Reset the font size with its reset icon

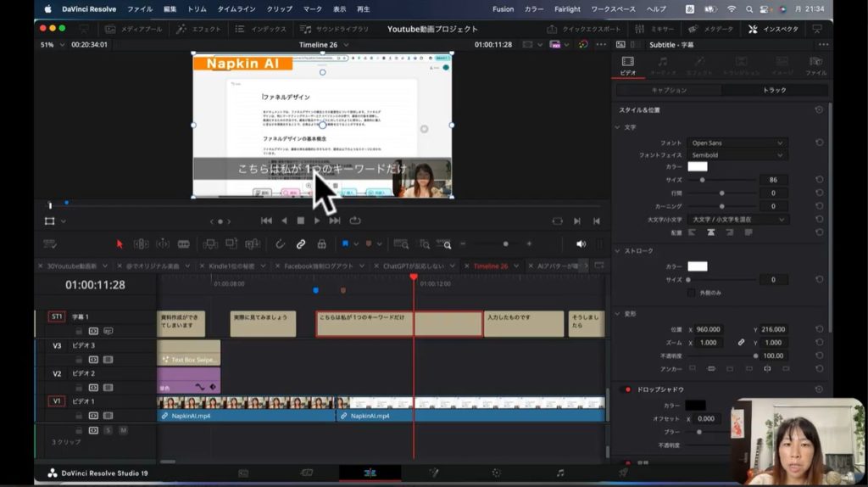(819, 180)
